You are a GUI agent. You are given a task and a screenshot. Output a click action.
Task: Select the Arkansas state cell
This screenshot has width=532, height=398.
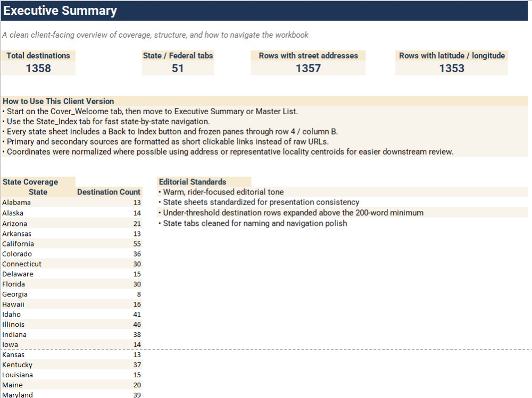pos(38,234)
